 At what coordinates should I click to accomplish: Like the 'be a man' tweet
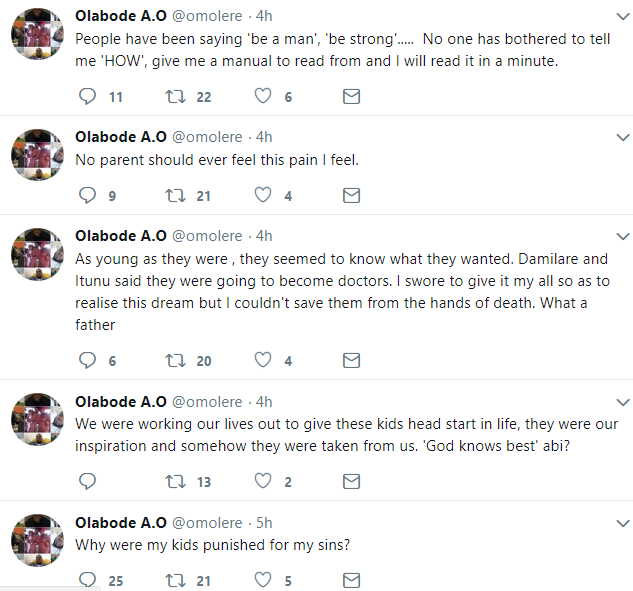click(263, 97)
